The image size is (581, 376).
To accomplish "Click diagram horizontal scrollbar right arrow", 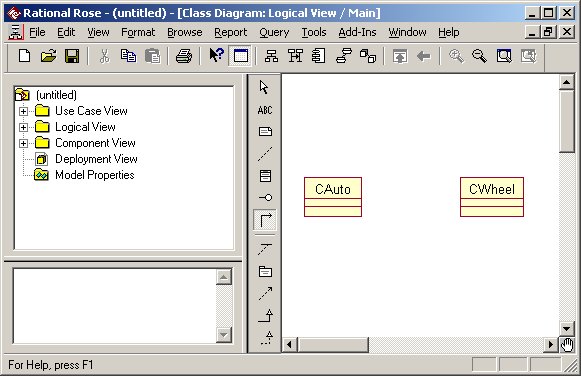I will tap(551, 345).
